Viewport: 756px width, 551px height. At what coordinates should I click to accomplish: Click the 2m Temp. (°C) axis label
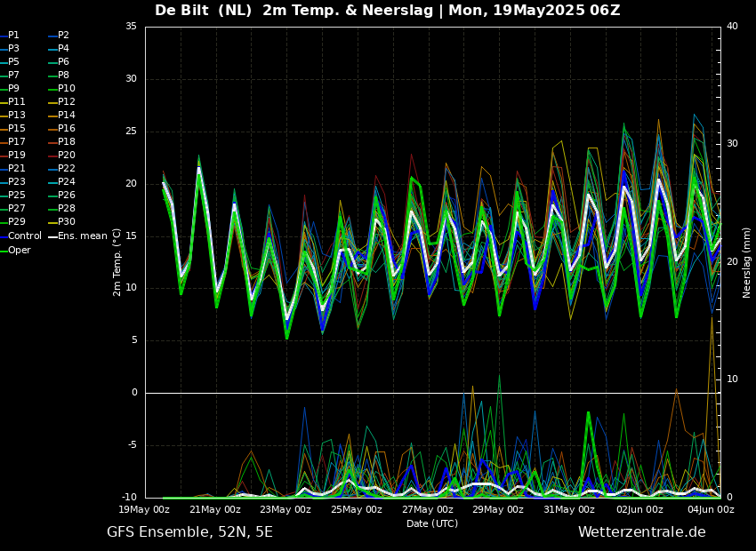[117, 261]
